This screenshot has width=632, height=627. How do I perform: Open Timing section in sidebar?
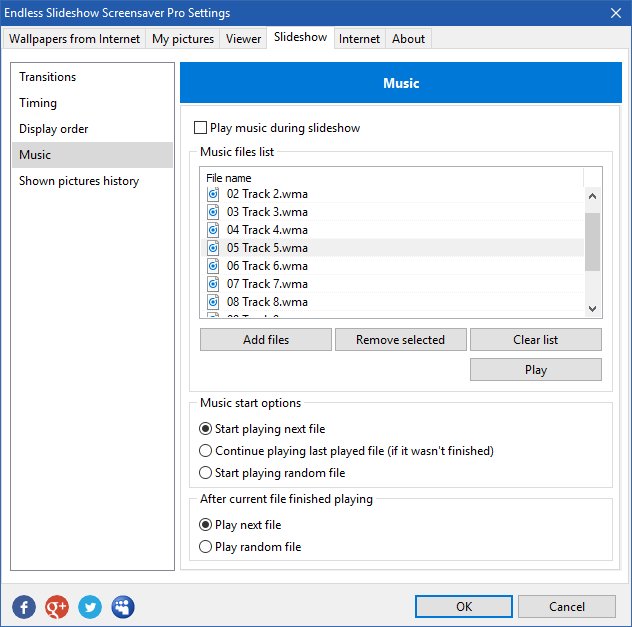[x=92, y=103]
